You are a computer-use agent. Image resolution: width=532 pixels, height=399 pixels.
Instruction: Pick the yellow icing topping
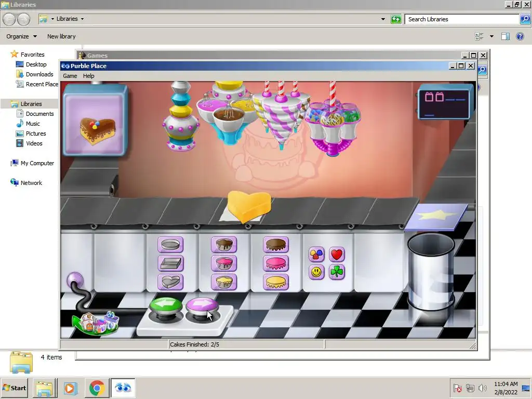tap(275, 282)
